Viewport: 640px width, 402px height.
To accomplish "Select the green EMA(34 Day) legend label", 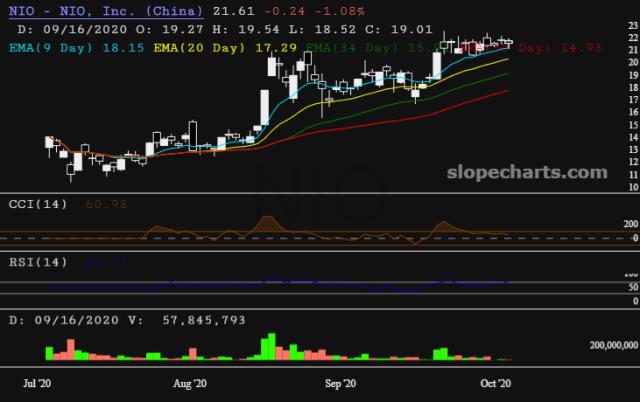I will pos(371,48).
